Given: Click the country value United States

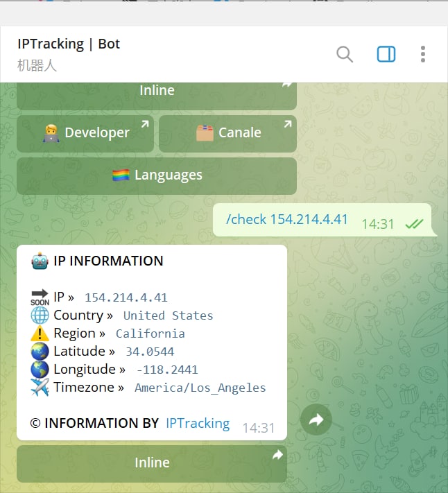Looking at the screenshot, I should pos(169,315).
